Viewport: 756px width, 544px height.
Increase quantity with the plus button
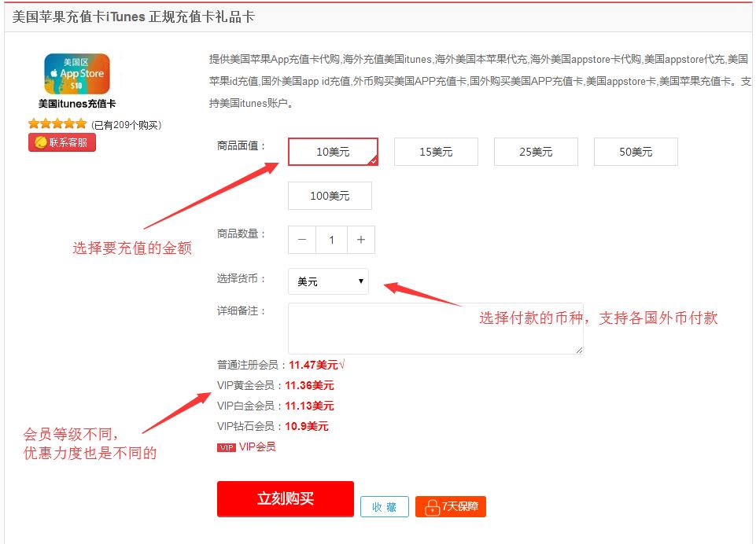pos(360,240)
